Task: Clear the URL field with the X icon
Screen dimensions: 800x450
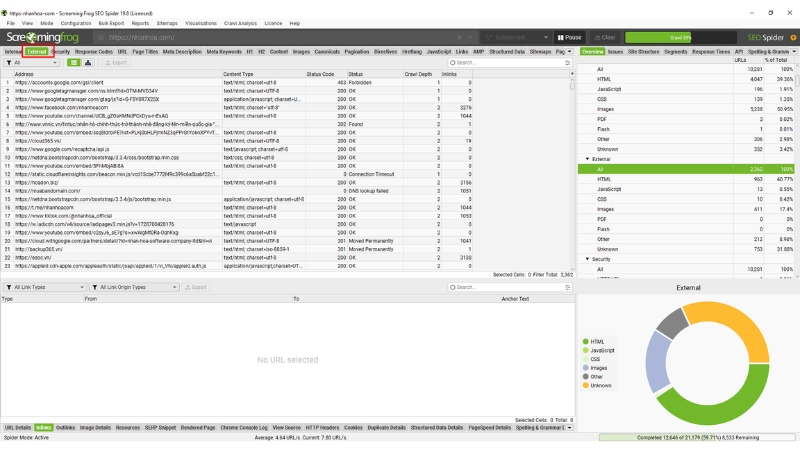Action: 459,37
